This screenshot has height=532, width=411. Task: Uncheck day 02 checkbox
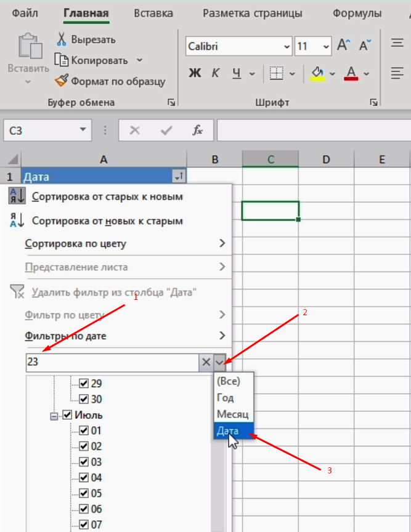point(84,446)
